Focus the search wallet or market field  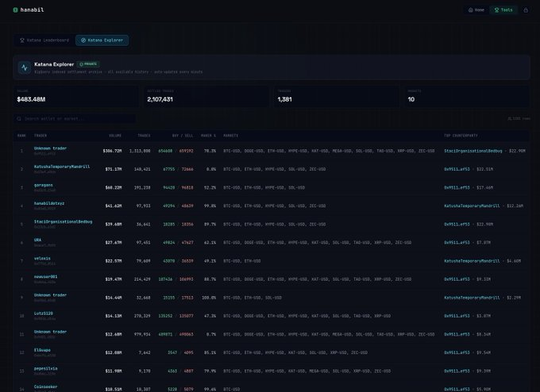pos(75,119)
